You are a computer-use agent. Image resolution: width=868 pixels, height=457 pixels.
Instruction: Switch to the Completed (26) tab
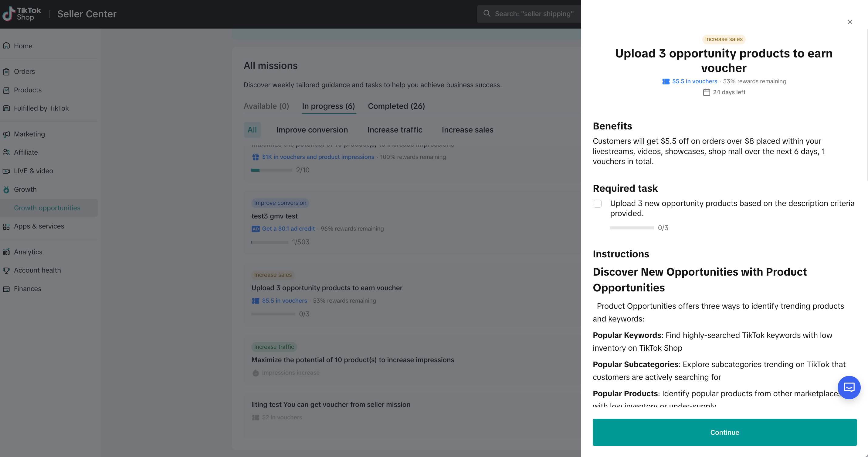tap(396, 106)
